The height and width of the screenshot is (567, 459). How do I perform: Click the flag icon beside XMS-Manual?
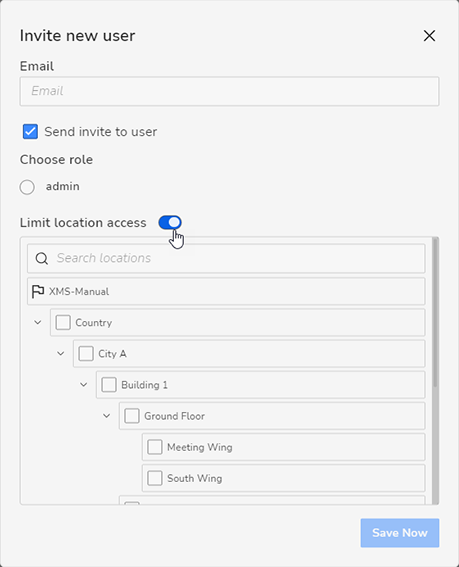click(38, 291)
